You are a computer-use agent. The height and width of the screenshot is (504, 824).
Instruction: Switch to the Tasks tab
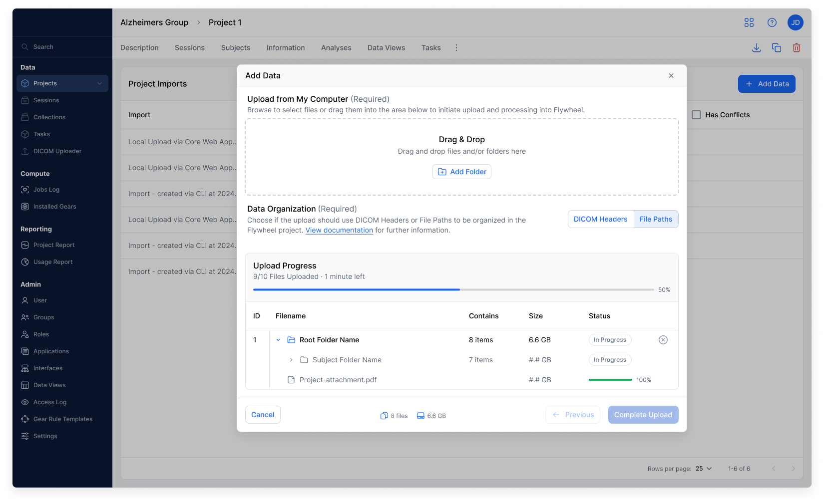pos(431,48)
